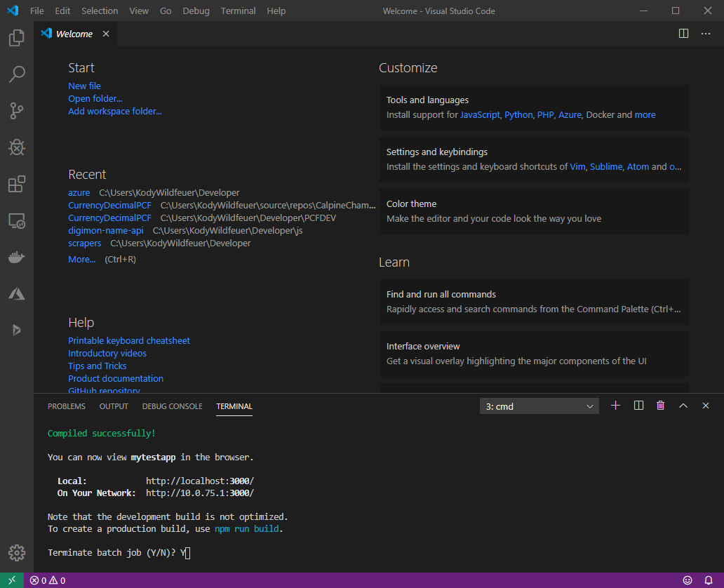Install JavaScript support link
Screen dimensions: 724x588
click(480, 114)
